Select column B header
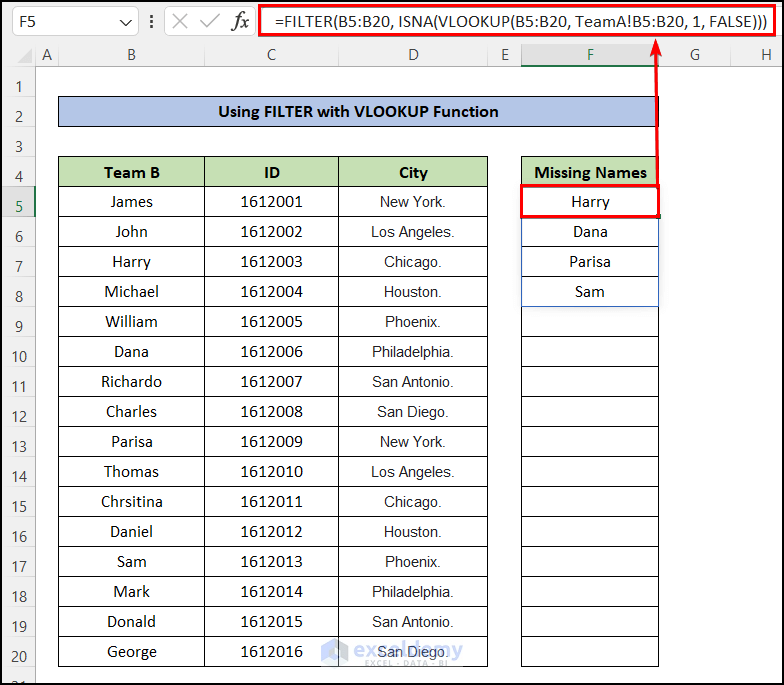Image resolution: width=784 pixels, height=685 pixels. 132,54
